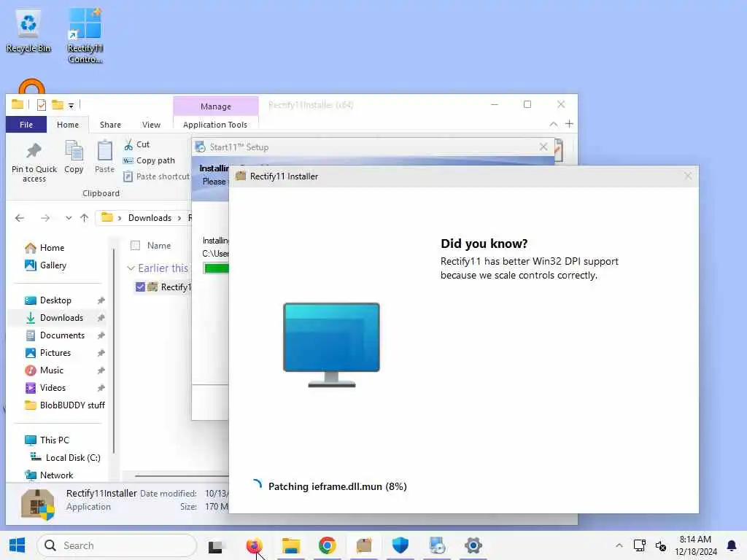Click the Patching ieframe.dll.mun status text
This screenshot has width=747, height=560.
click(337, 486)
